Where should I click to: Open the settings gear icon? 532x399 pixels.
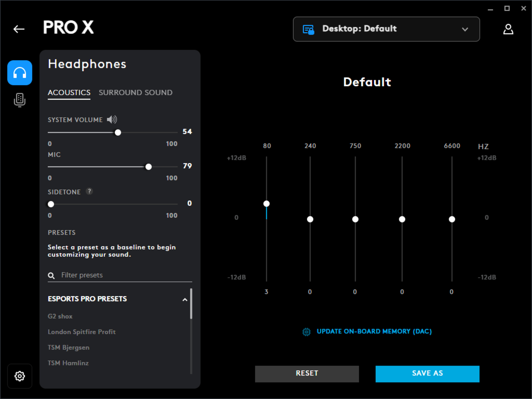[20, 376]
